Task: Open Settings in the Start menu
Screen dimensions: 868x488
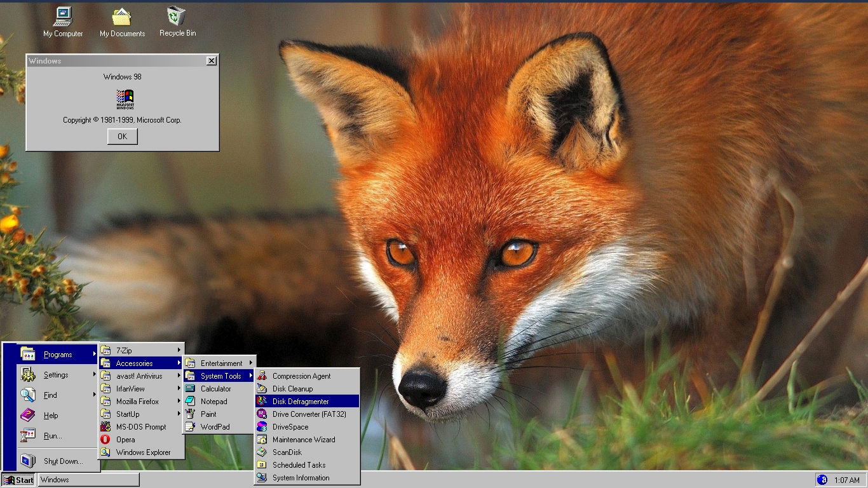Action: [x=58, y=375]
